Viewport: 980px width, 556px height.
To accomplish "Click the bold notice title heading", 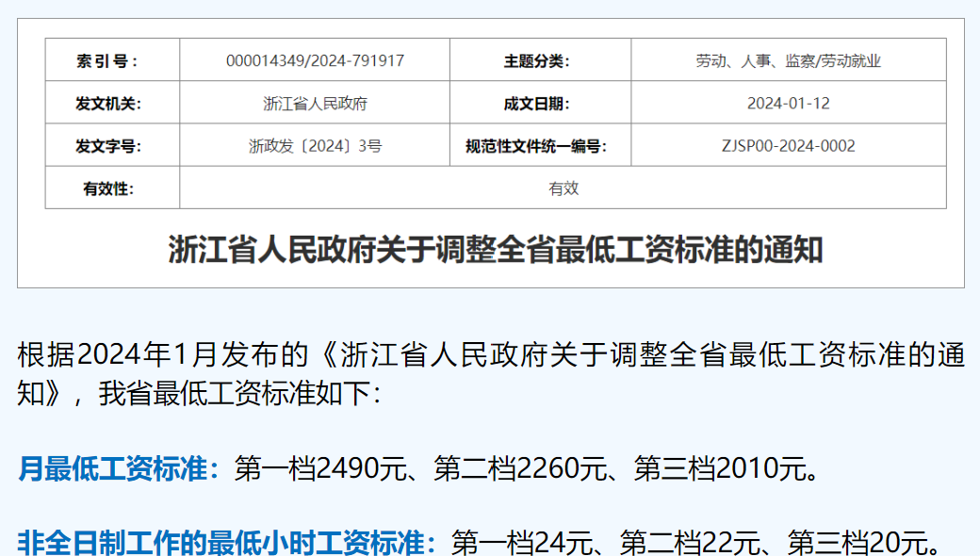I will click(496, 250).
